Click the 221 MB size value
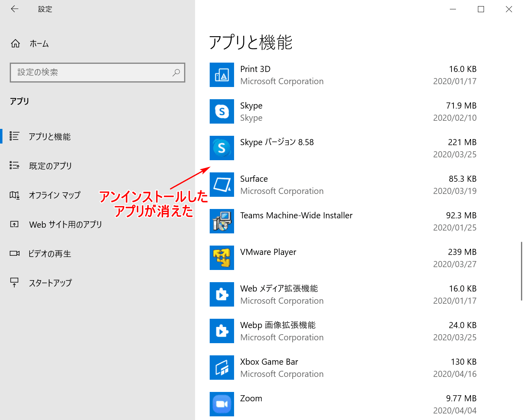Screen dimensions: 523x420 [x=462, y=142]
